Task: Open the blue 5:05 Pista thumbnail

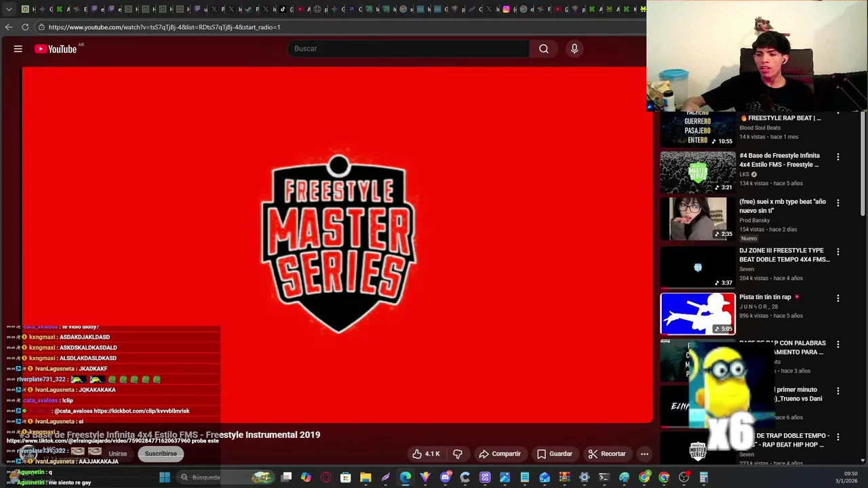Action: coord(698,314)
